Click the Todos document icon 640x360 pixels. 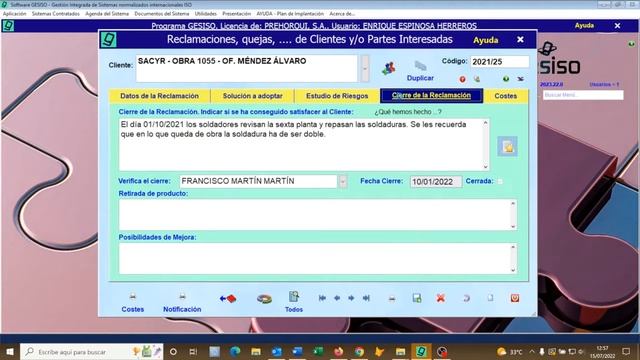pyautogui.click(x=294, y=297)
